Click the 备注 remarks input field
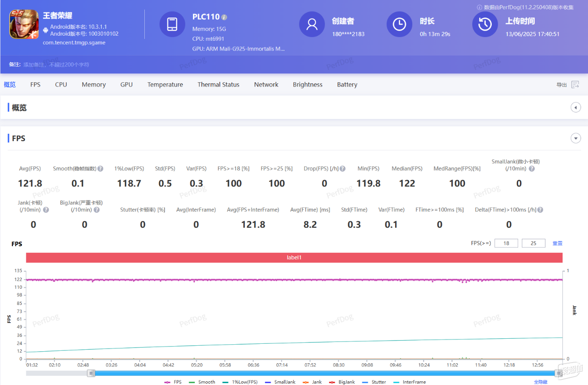Image resolution: width=588 pixels, height=385 pixels. tap(56, 65)
